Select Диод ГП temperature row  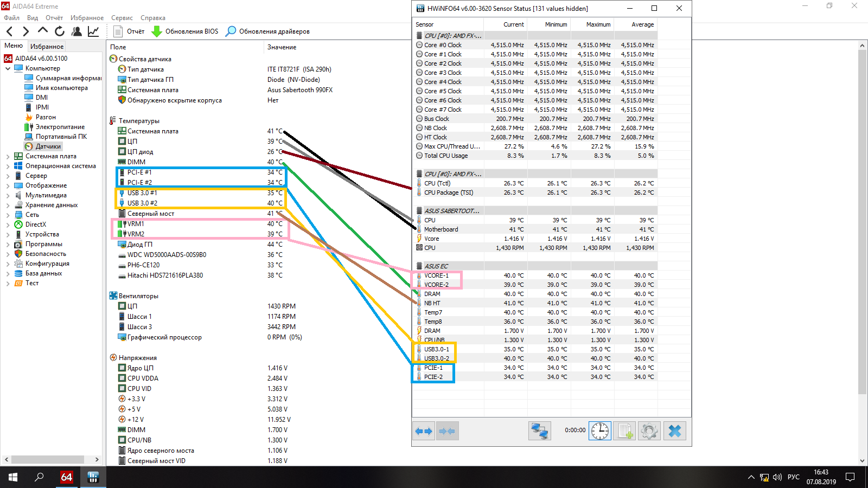201,245
